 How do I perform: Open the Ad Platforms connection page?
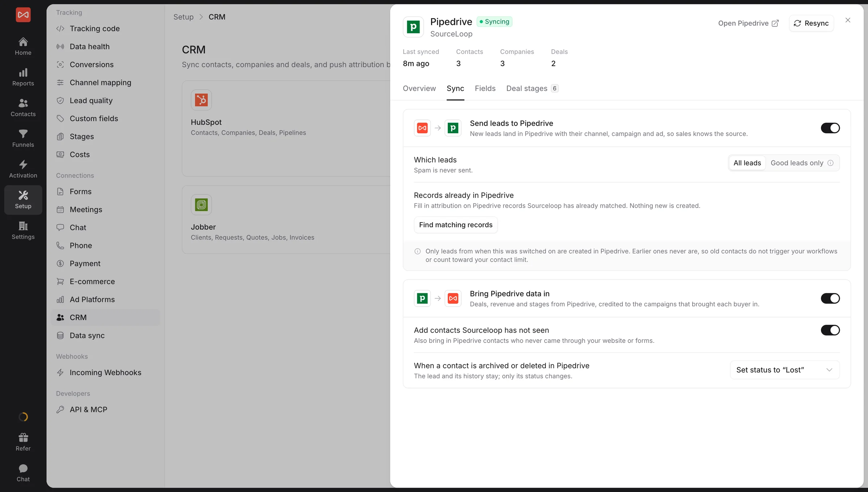pyautogui.click(x=105, y=299)
